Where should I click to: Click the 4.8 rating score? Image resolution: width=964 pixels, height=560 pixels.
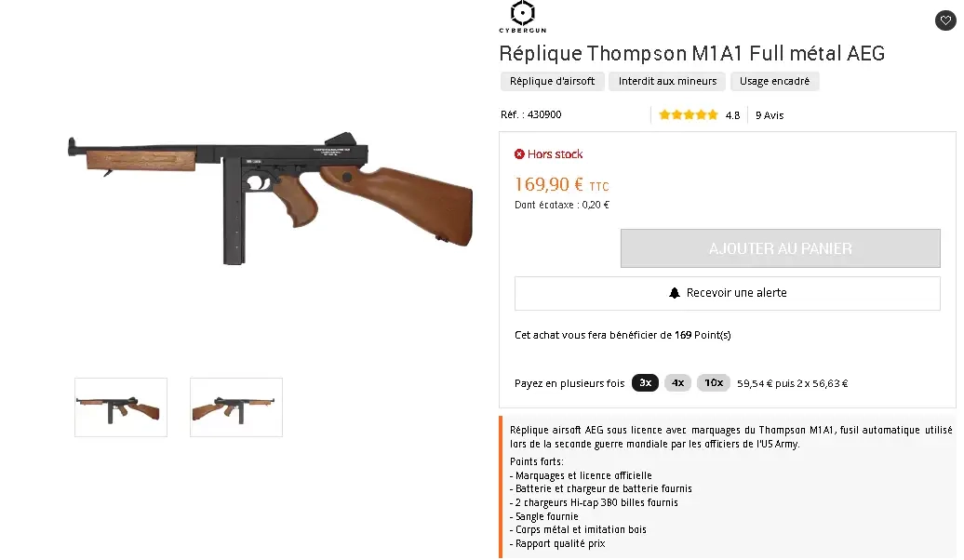pos(732,115)
